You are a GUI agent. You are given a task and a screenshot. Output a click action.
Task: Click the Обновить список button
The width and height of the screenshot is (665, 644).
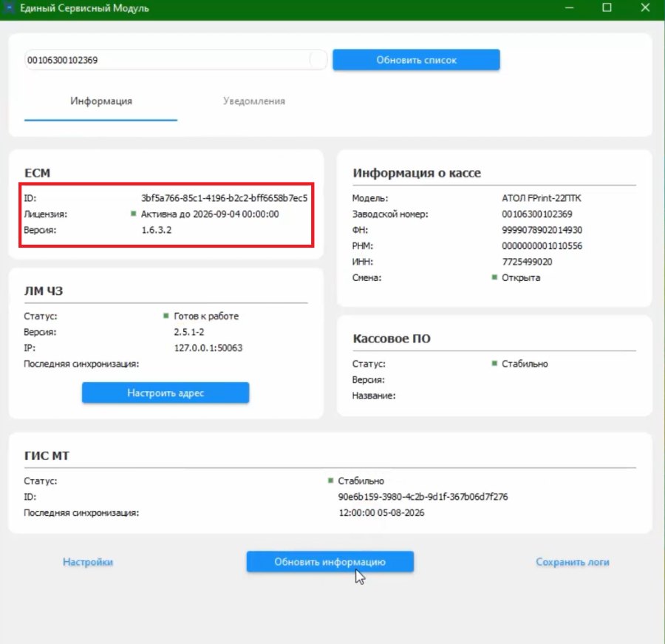click(x=416, y=60)
